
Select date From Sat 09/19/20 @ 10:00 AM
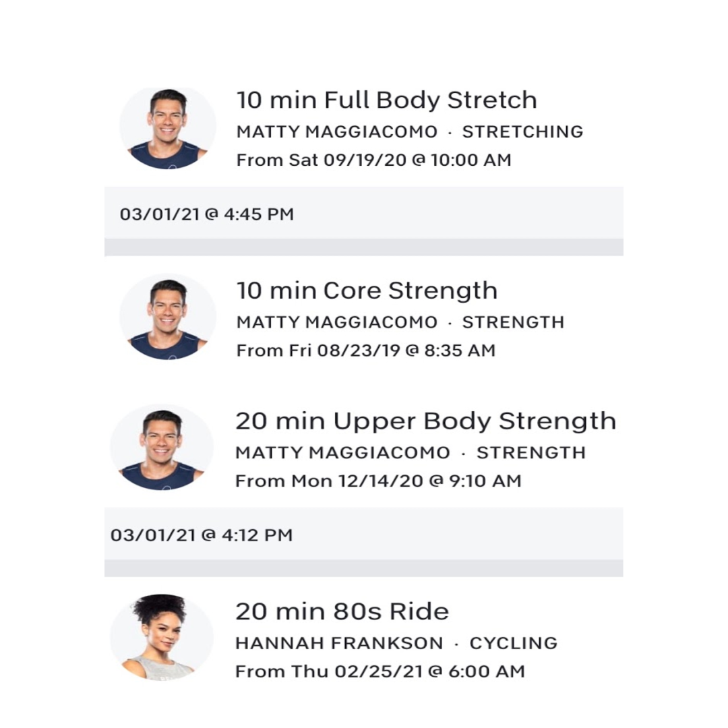point(373,160)
